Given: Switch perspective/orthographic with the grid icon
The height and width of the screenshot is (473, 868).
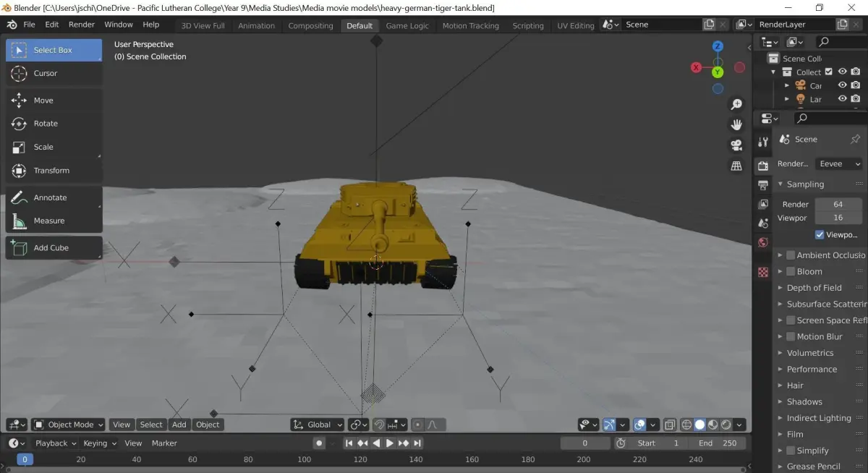Looking at the screenshot, I should tap(736, 166).
